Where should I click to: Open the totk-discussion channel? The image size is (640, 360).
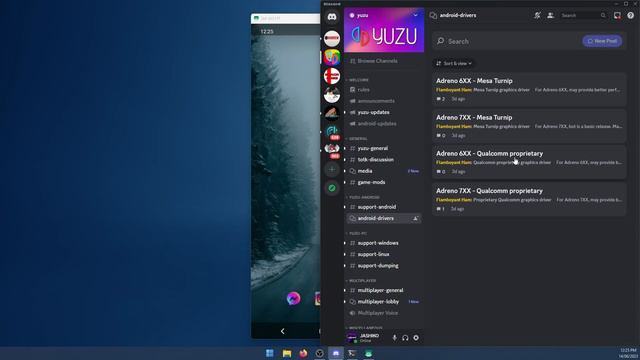(x=384, y=160)
